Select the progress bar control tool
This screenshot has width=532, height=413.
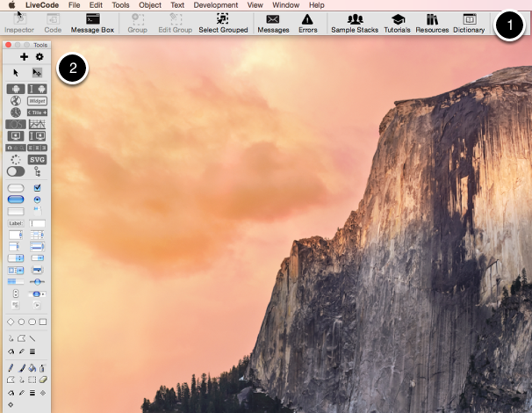tap(16, 281)
